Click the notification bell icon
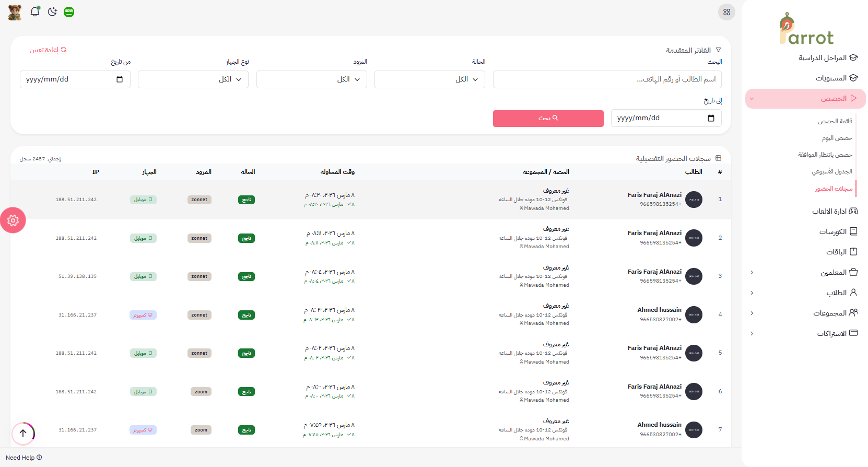Image resolution: width=868 pixels, height=467 pixels. coord(35,11)
